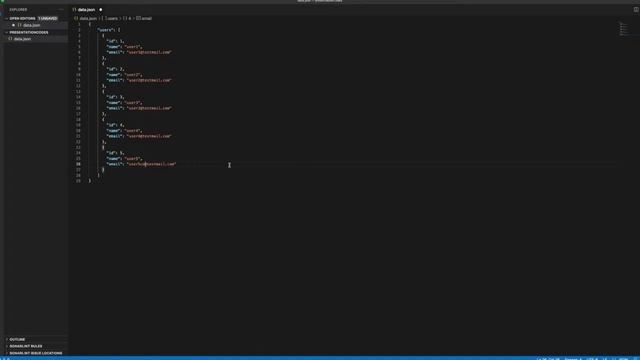Click email in the breadcrumb
This screenshot has height=360, width=640.
147,18
